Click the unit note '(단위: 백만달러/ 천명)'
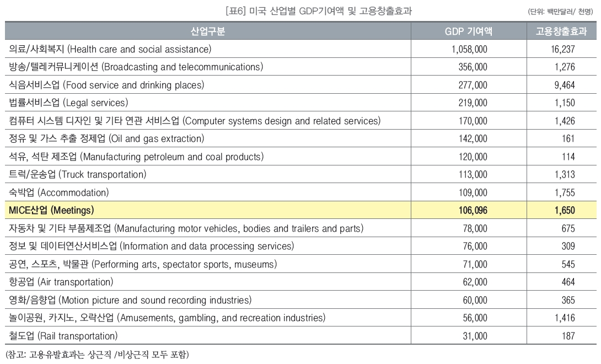 coord(560,12)
